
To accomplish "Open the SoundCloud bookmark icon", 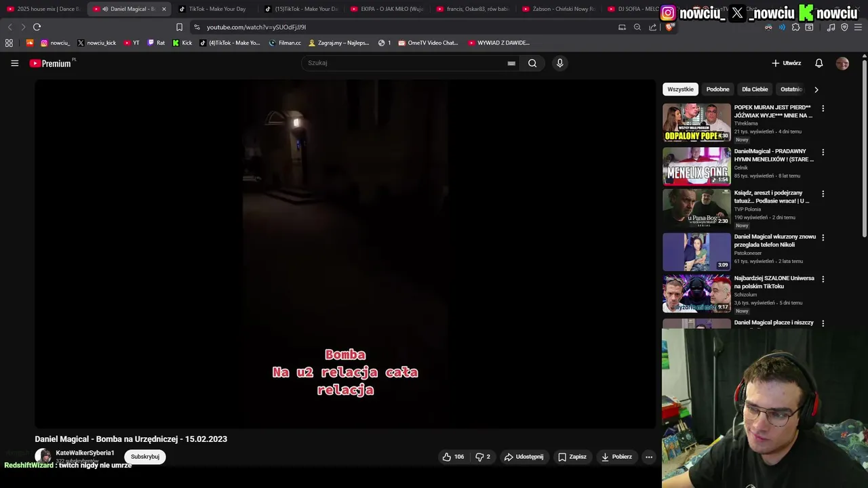I will pyautogui.click(x=29, y=43).
